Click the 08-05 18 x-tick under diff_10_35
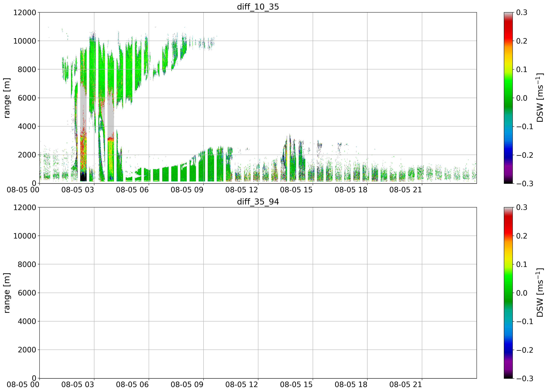This screenshot has height=392, width=548. [x=351, y=190]
